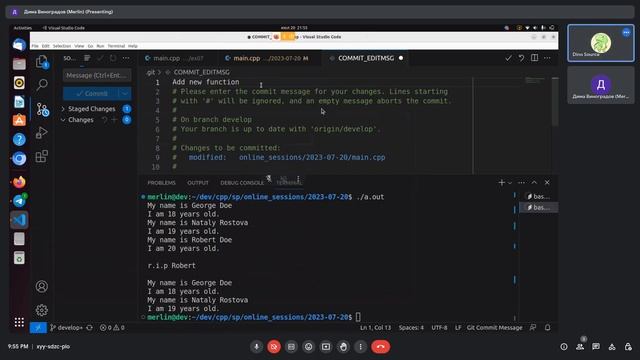Click the refresh icon in Source Control header
640x360 pixels.
pyautogui.click(x=113, y=58)
